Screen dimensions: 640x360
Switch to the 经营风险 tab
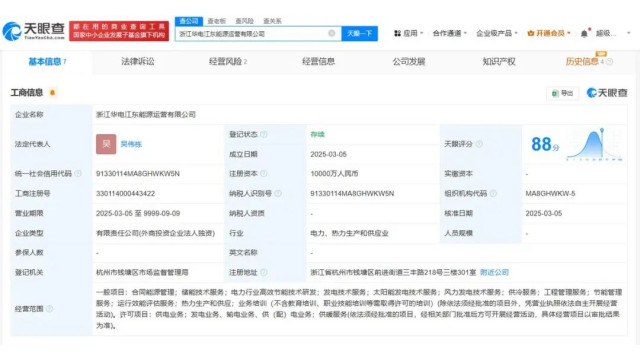[228, 62]
